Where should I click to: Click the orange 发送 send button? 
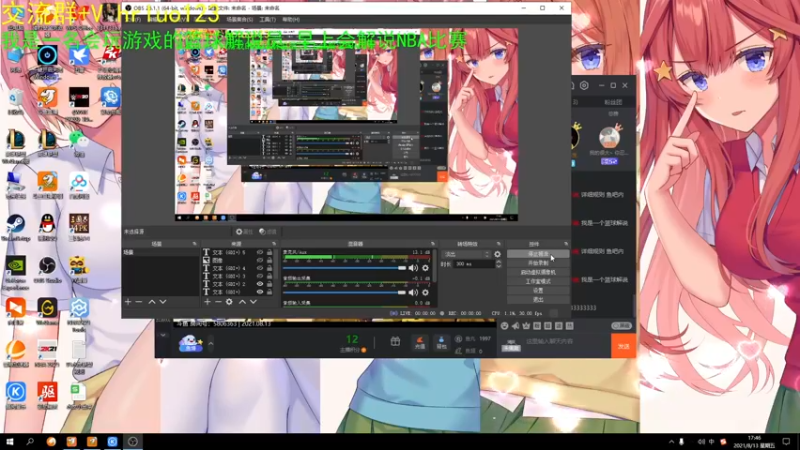(x=623, y=346)
